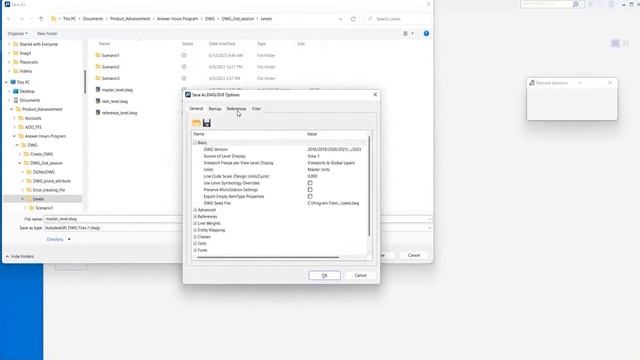Click the Search Levels box
640x360 pixels.
(397, 19)
